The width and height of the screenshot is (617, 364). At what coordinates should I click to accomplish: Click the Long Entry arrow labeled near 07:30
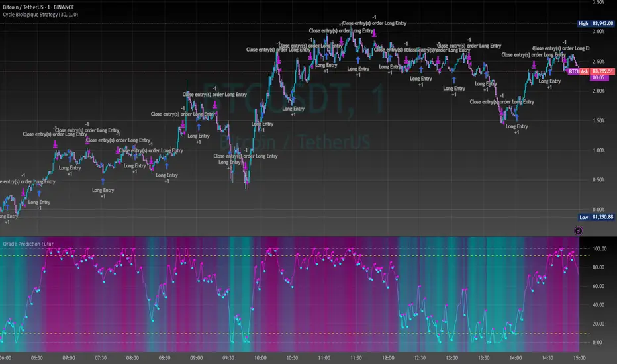point(103,181)
